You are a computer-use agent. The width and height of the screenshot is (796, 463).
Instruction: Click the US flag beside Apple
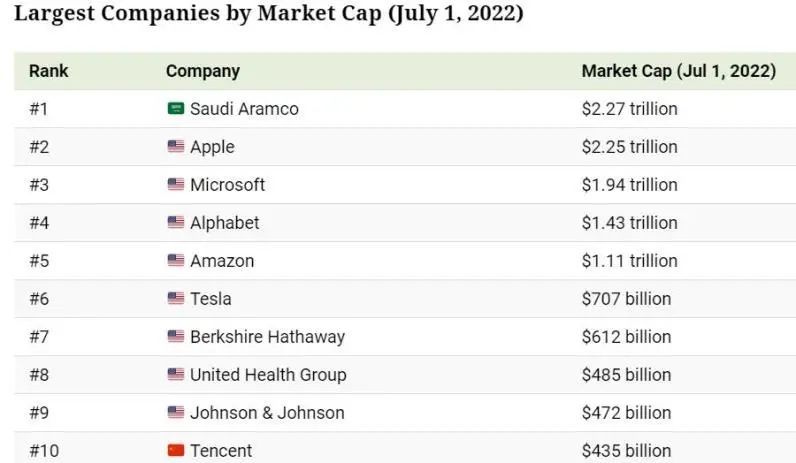pyautogui.click(x=176, y=147)
